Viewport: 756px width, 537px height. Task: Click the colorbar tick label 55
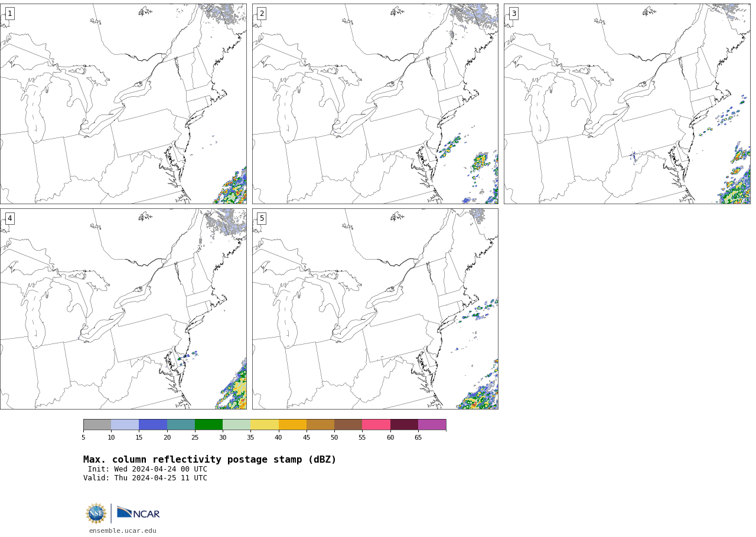tap(362, 437)
